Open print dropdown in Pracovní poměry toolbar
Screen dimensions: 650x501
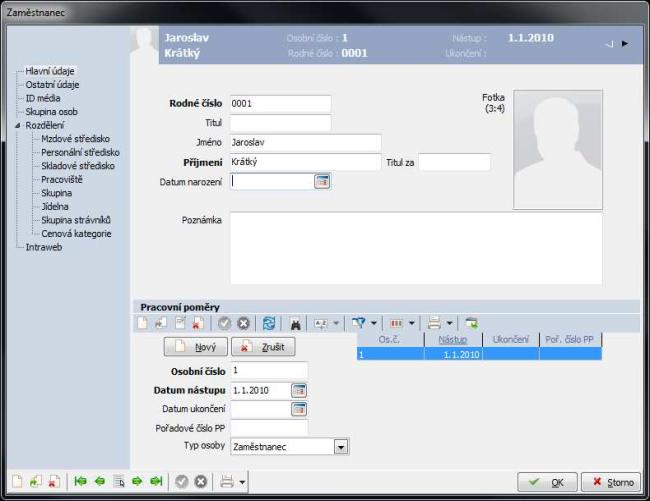449,323
